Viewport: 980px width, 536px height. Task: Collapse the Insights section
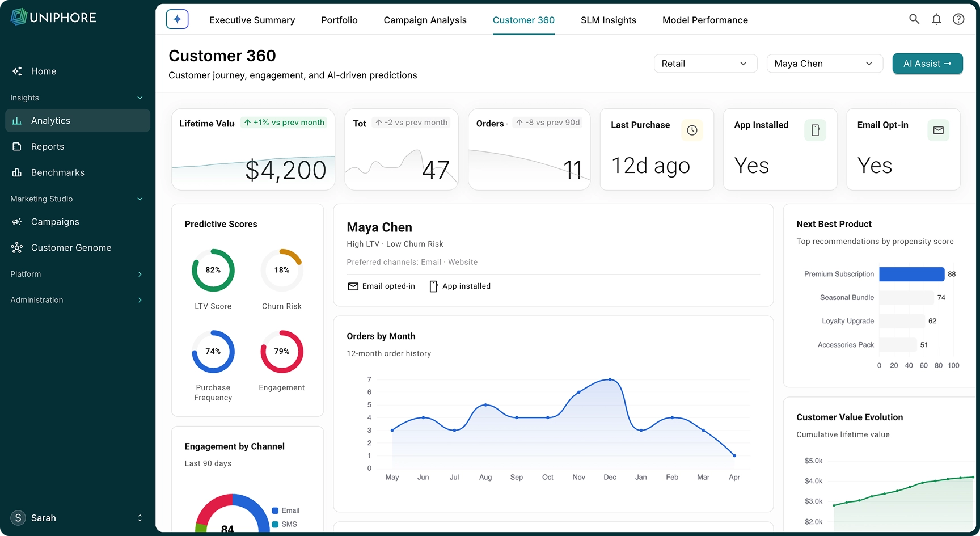point(140,98)
